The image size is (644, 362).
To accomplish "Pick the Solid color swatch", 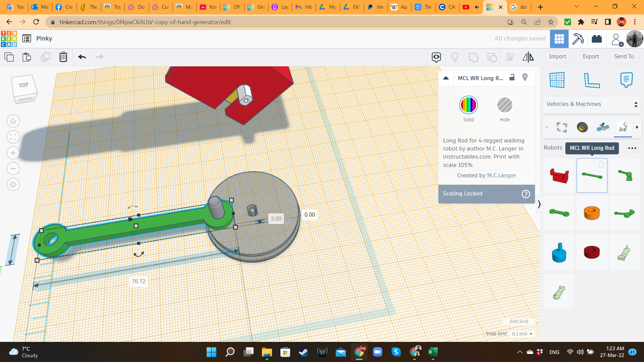I will [468, 105].
